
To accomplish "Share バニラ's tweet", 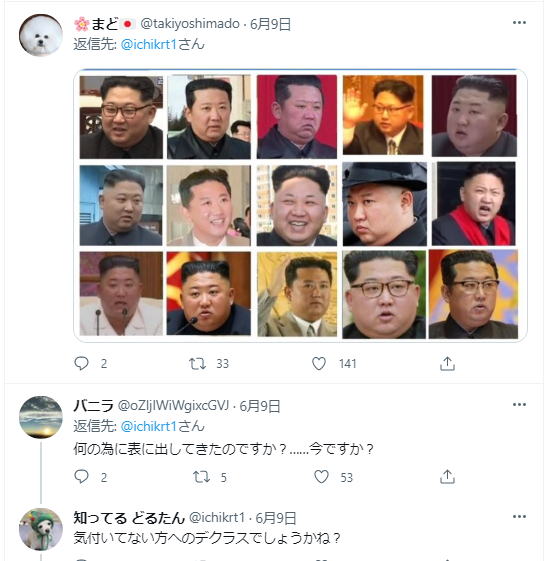I will tap(447, 477).
